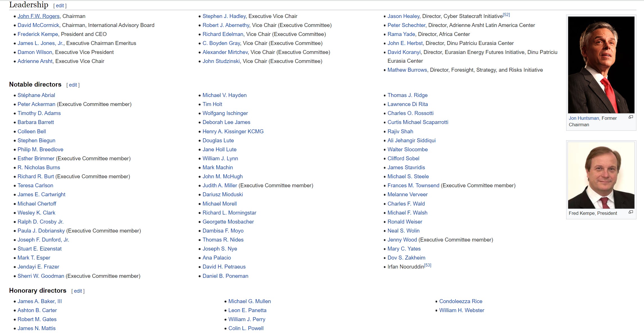The width and height of the screenshot is (644, 336).
Task: Open Alexander Mirtchev link
Action: click(225, 52)
